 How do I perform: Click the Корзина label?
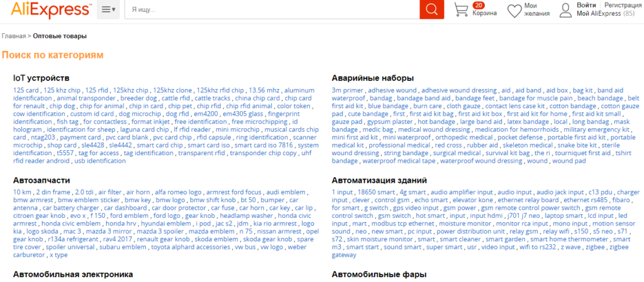(x=484, y=13)
